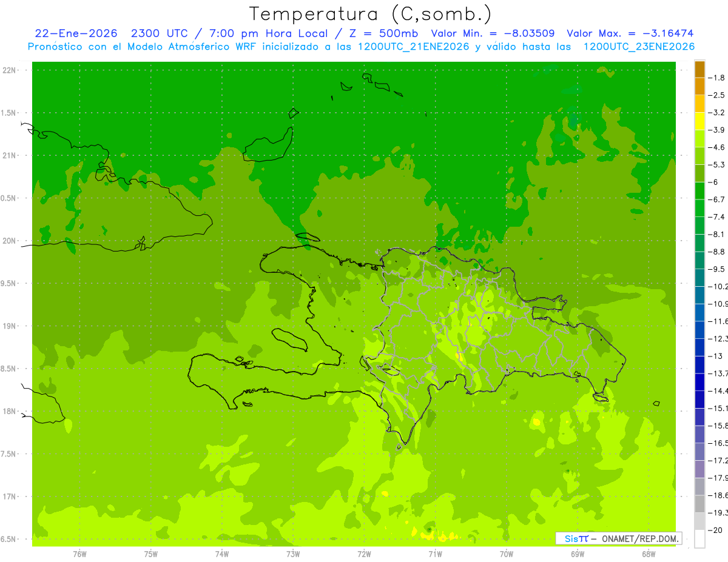Click the "-4.6" colorbar label
This screenshot has height=562, width=728.
(717, 147)
